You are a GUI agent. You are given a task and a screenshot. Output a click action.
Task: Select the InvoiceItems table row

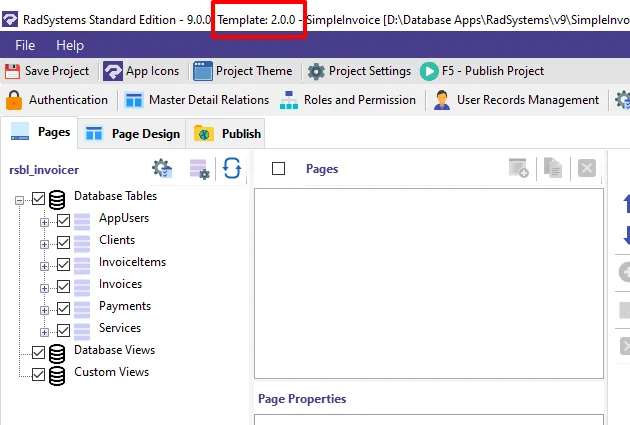click(132, 262)
